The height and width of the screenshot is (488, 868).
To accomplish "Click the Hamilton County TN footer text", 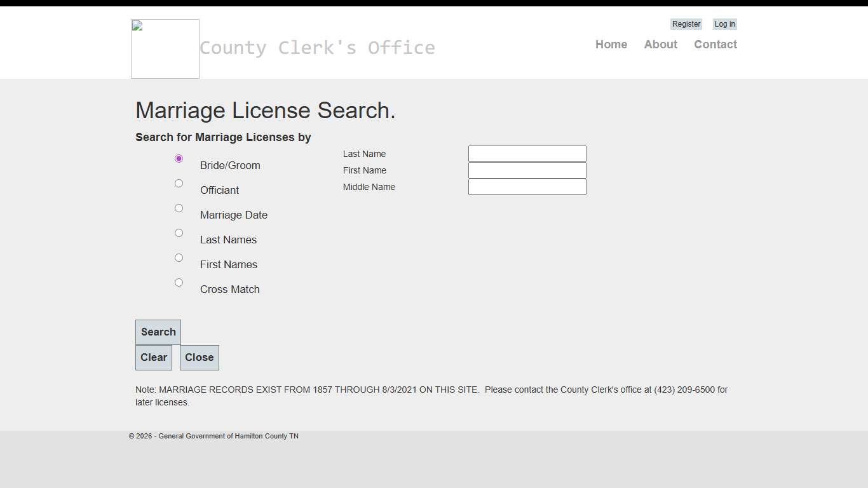I will coord(214,436).
